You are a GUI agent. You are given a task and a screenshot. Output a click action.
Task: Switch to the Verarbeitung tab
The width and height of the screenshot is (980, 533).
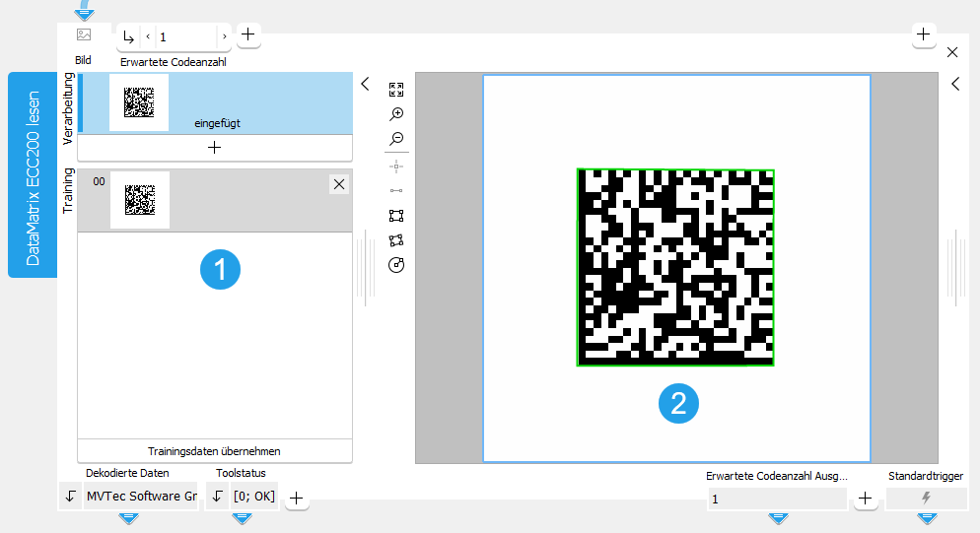pyautogui.click(x=68, y=108)
